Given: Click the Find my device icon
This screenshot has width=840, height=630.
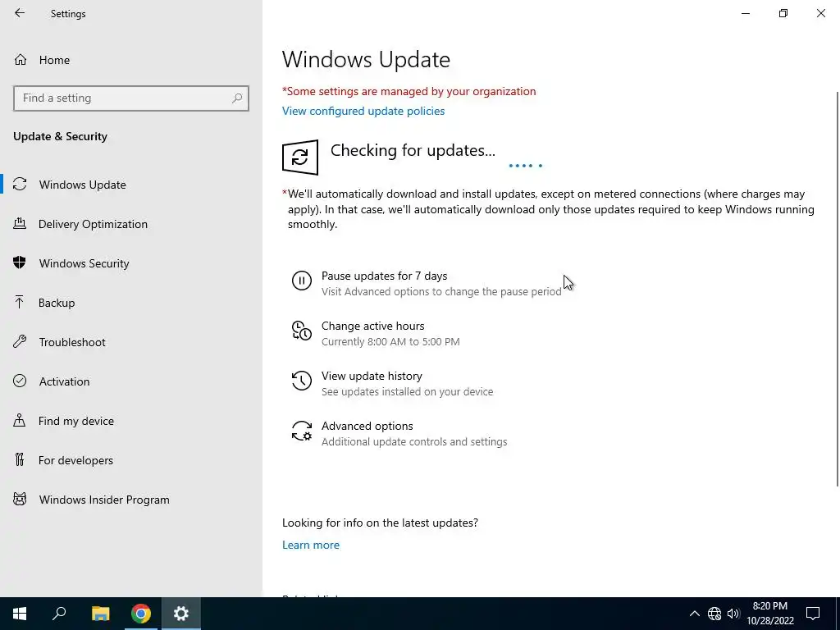Looking at the screenshot, I should pyautogui.click(x=20, y=420).
